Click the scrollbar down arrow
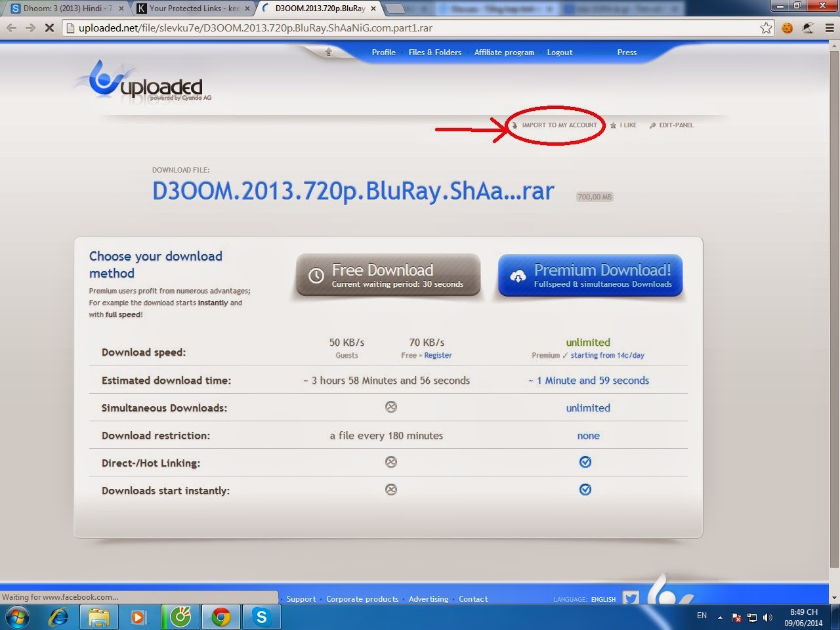Viewport: 840px width, 630px height. 834,597
